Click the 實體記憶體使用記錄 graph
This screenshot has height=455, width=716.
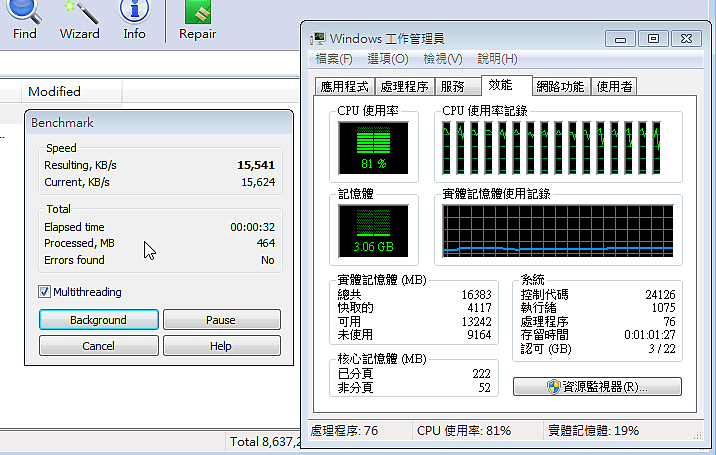pyautogui.click(x=558, y=231)
